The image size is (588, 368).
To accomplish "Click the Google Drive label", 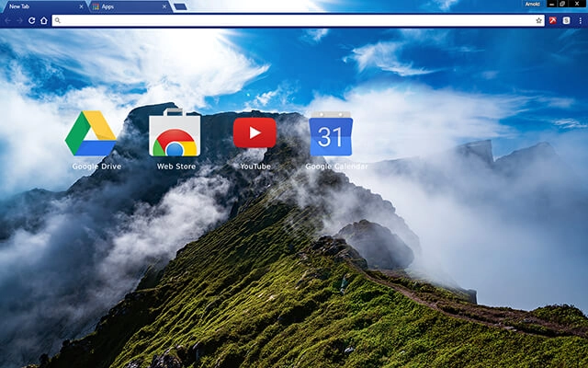I will tap(96, 167).
